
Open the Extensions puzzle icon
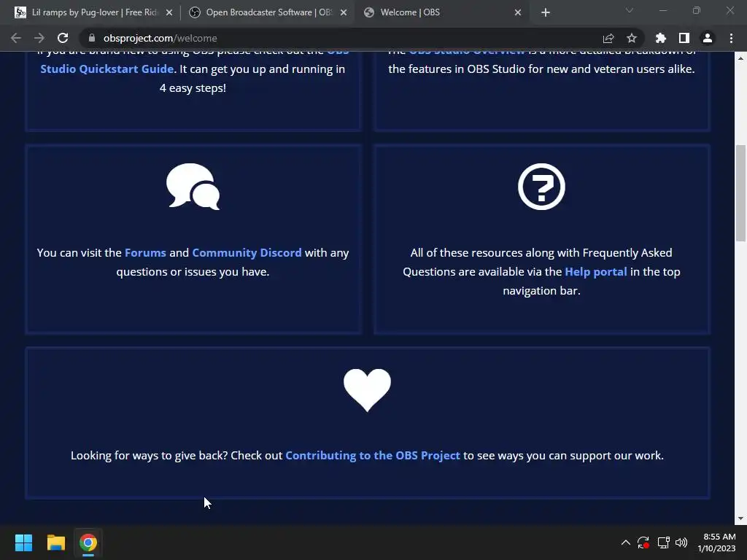pyautogui.click(x=661, y=38)
